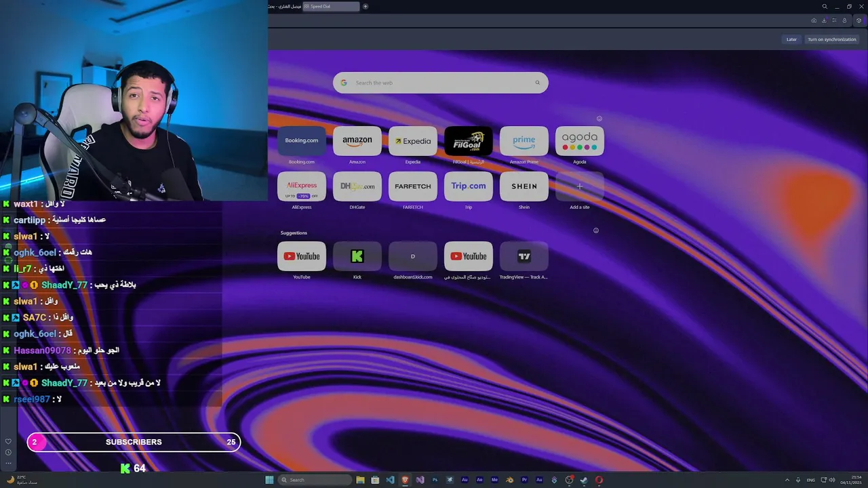Open the AliExpress speed dial tile
This screenshot has height=488, width=868.
pyautogui.click(x=302, y=186)
